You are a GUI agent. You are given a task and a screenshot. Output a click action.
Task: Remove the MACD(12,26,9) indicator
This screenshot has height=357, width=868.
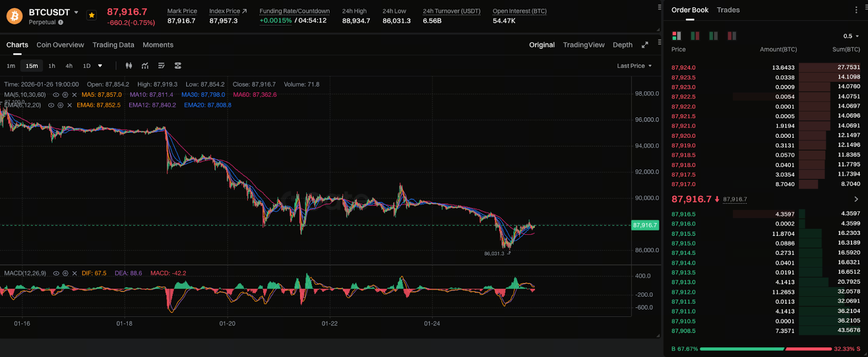(x=74, y=273)
